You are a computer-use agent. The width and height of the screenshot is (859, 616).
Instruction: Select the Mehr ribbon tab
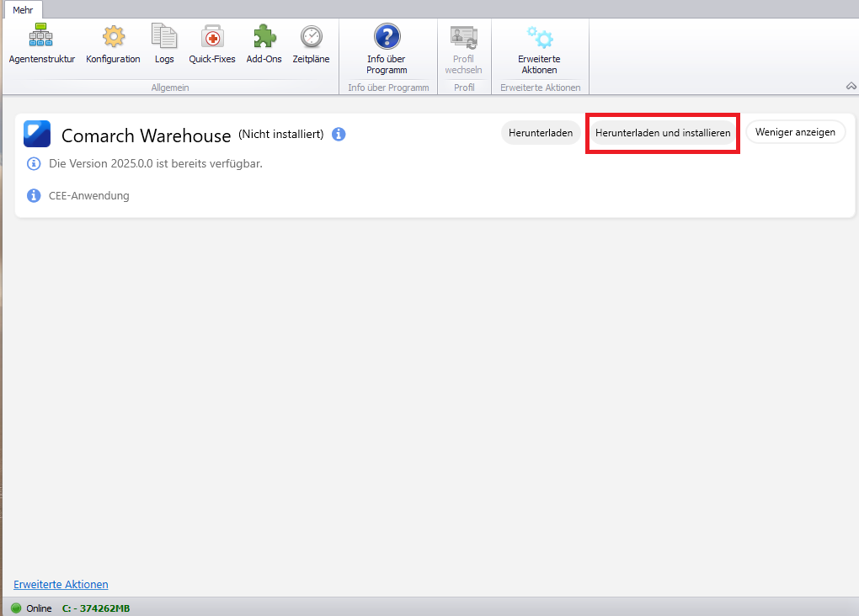(23, 10)
